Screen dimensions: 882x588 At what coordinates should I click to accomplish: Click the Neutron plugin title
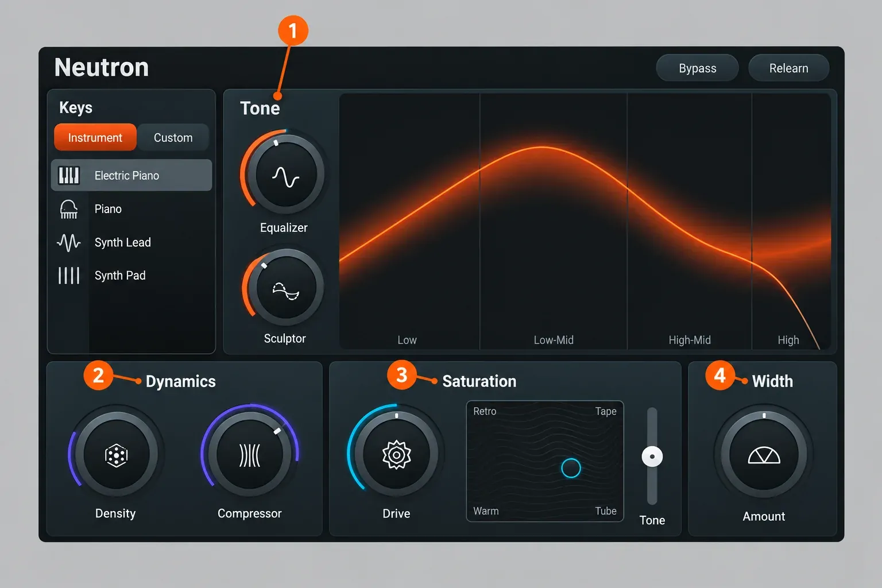pos(102,67)
